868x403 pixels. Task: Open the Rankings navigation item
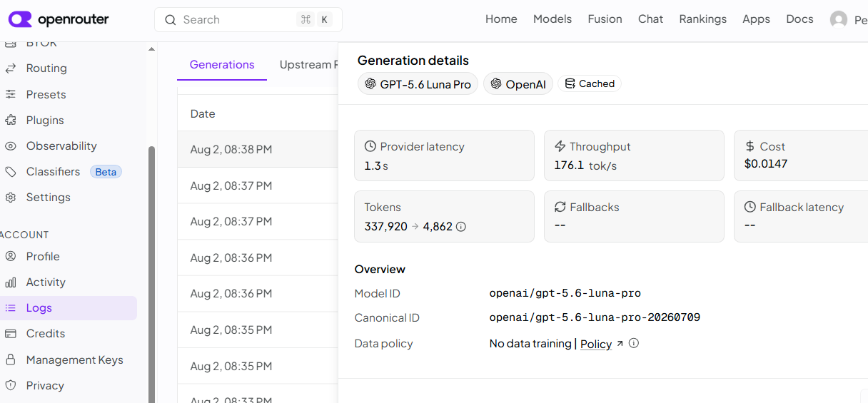pyautogui.click(x=702, y=19)
